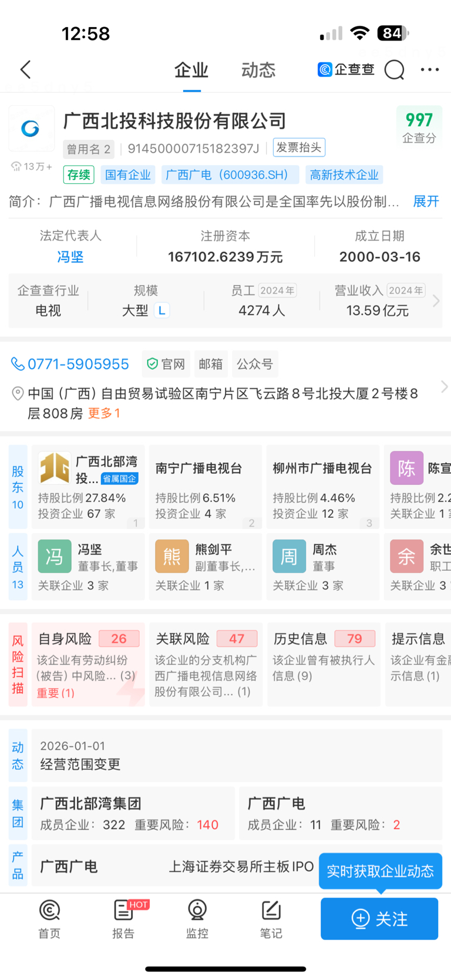The height and width of the screenshot is (980, 451).
Task: View the 997 企查分 score
Action: pos(419,127)
